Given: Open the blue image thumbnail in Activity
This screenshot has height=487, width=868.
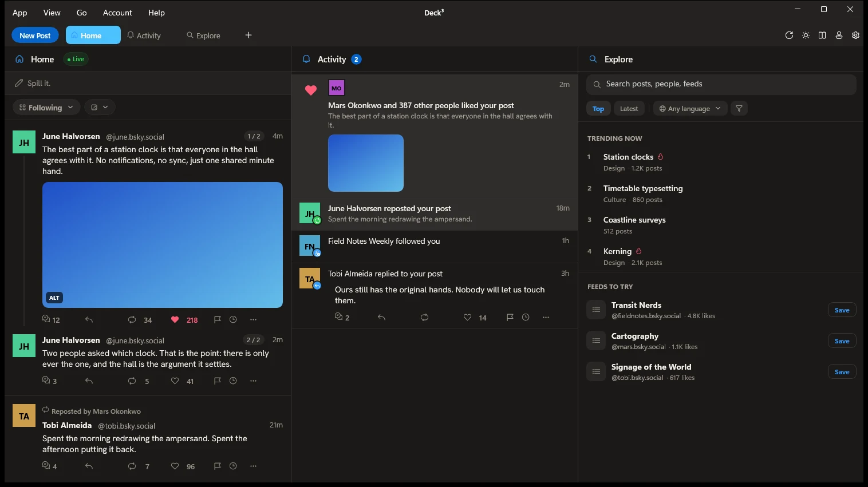Looking at the screenshot, I should [x=366, y=163].
